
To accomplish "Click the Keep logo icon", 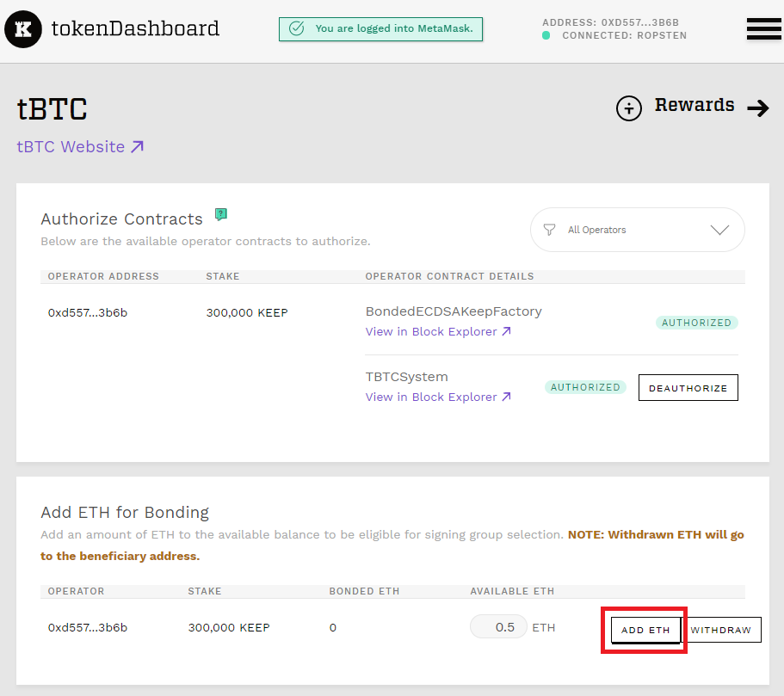I will point(23,29).
